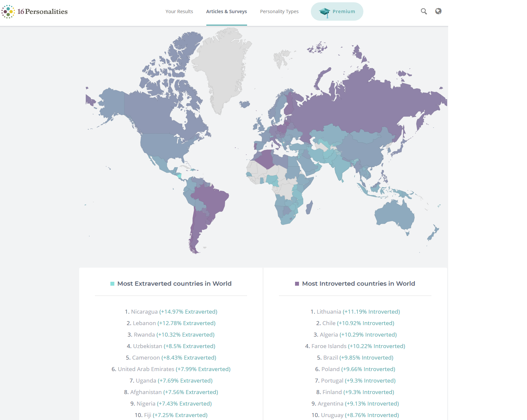Open the globe language selector icon
Image resolution: width=527 pixels, height=420 pixels.
pos(438,11)
